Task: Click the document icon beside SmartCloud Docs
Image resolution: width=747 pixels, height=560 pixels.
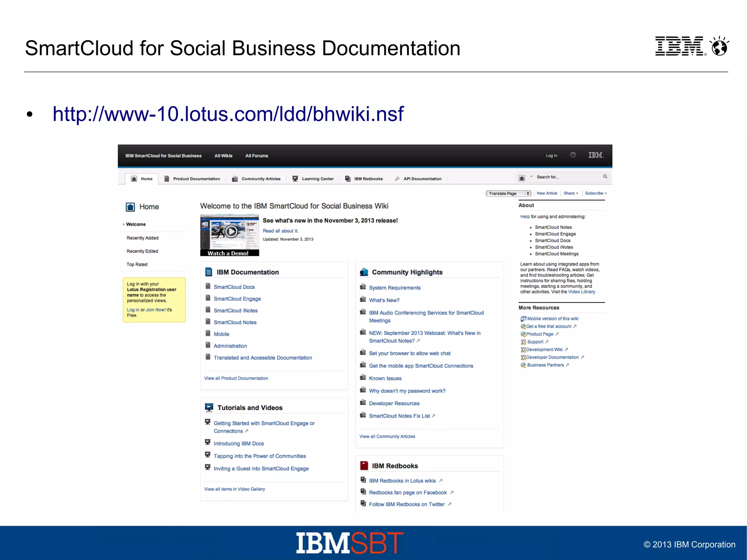Action: (x=208, y=286)
